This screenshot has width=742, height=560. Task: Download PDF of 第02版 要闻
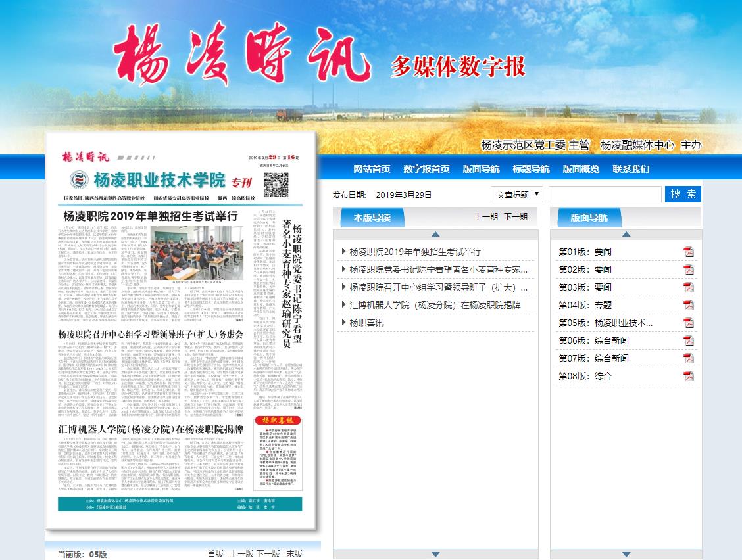[688, 269]
